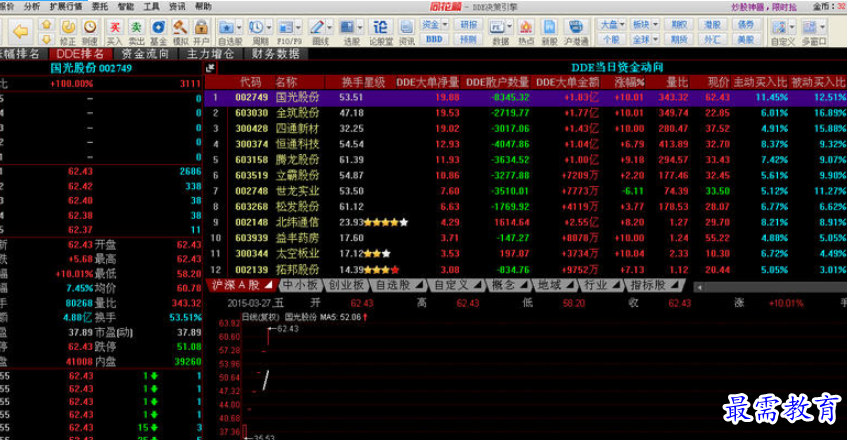Viewport: 847px width, 440px height.
Task: Switch to the 主力增仓 tab
Action: pyautogui.click(x=210, y=54)
